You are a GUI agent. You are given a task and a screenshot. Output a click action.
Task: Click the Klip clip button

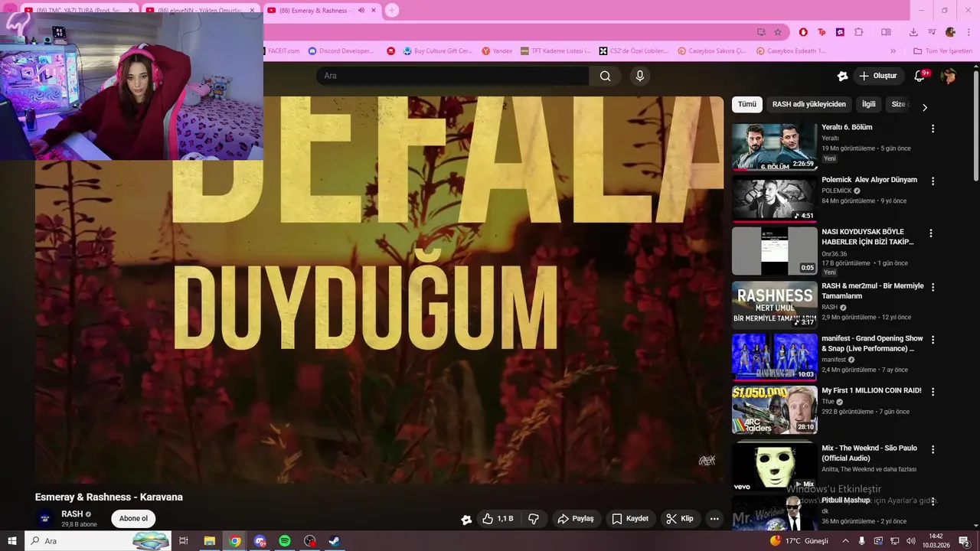point(680,519)
